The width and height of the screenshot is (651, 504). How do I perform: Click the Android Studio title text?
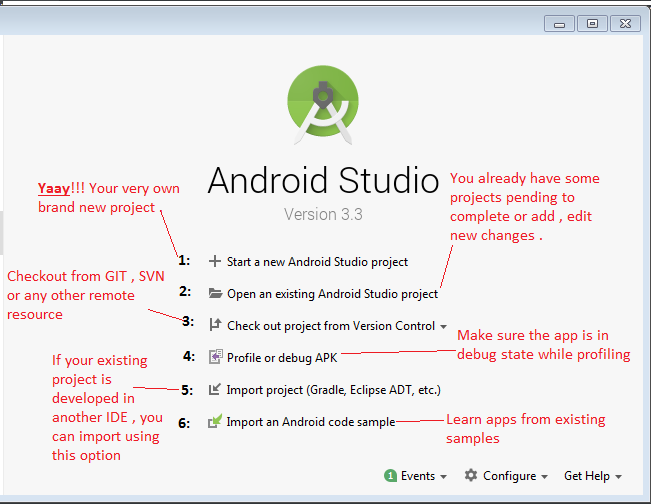[x=323, y=180]
